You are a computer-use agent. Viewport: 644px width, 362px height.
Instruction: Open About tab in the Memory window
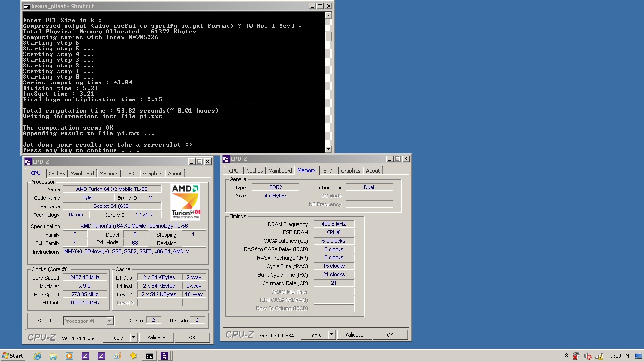coord(373,171)
